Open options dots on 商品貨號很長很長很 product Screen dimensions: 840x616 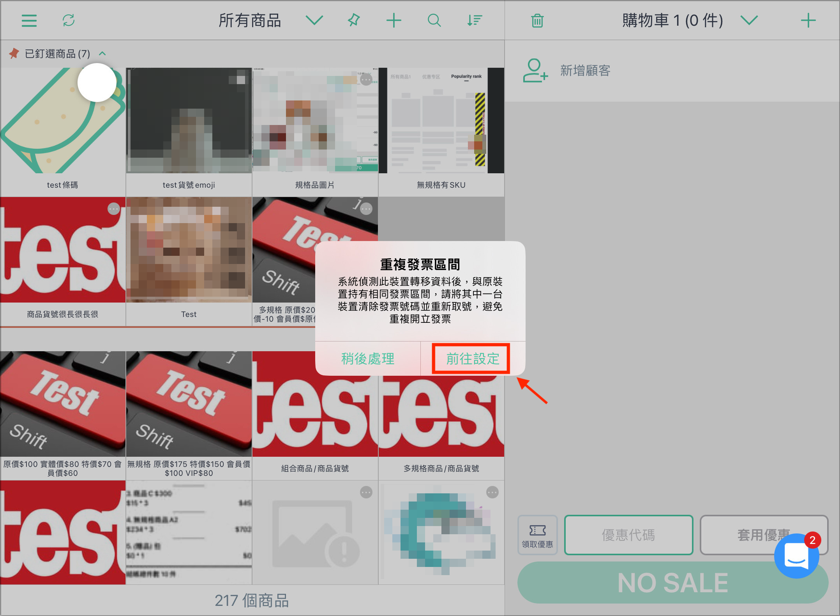tap(113, 209)
